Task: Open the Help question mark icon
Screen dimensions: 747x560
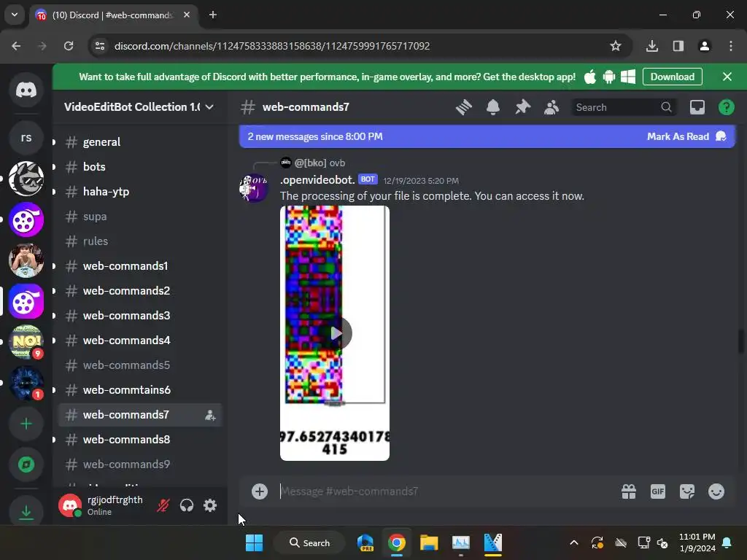Action: pos(726,107)
